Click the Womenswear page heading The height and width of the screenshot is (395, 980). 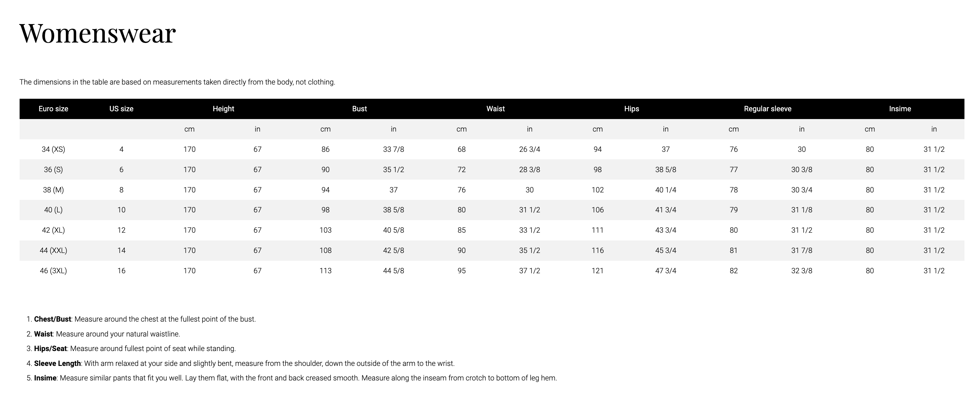(97, 33)
